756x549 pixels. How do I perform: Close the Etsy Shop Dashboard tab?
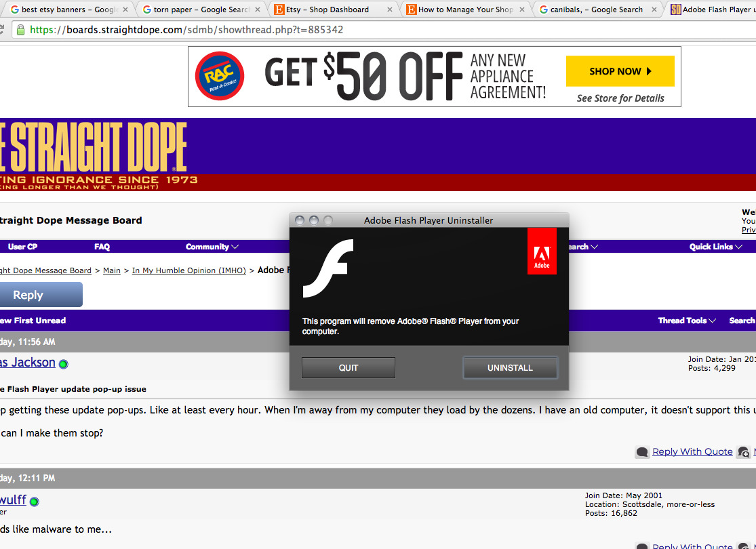(x=390, y=9)
